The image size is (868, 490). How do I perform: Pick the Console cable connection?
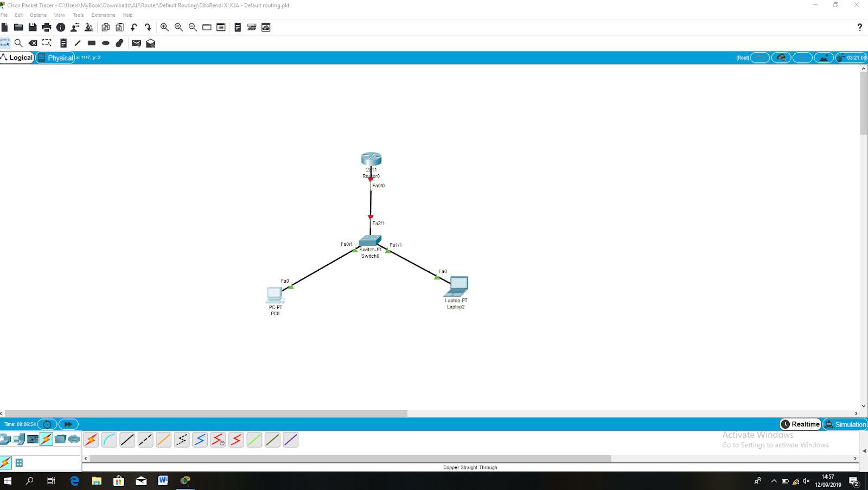click(x=109, y=440)
